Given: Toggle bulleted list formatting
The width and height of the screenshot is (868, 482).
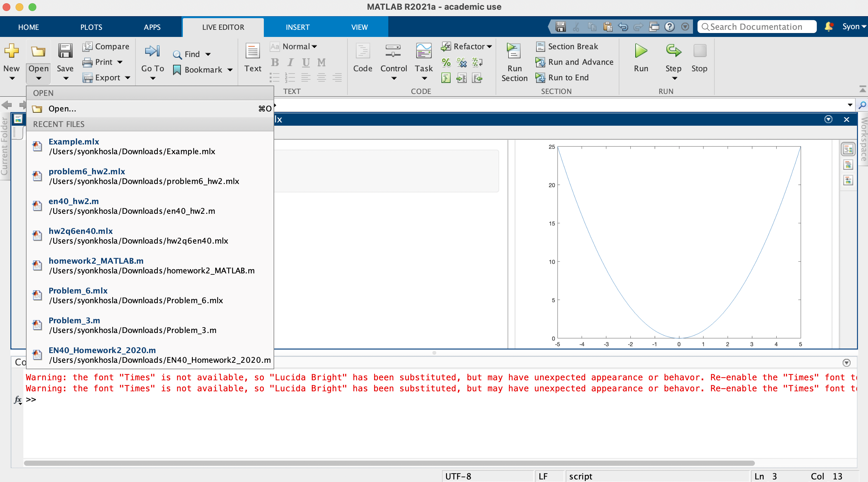Looking at the screenshot, I should 275,78.
